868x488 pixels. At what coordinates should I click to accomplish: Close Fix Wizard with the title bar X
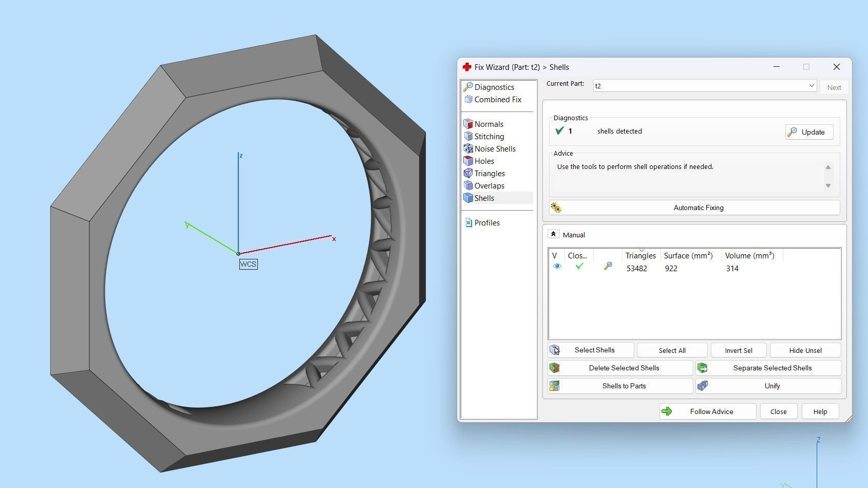(836, 67)
